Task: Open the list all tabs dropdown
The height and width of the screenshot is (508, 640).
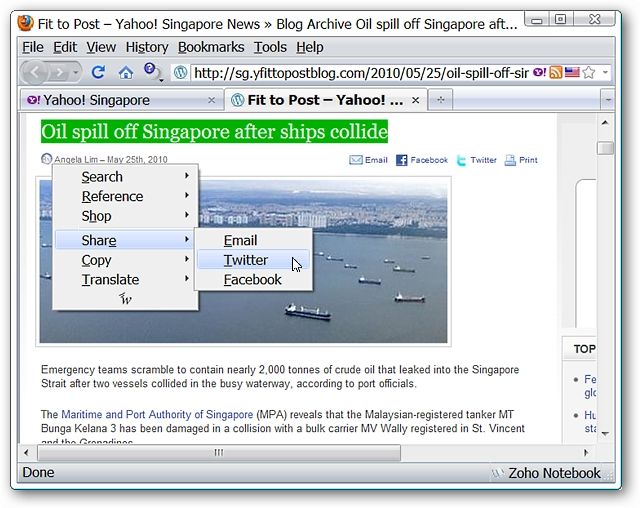Action: [x=608, y=100]
